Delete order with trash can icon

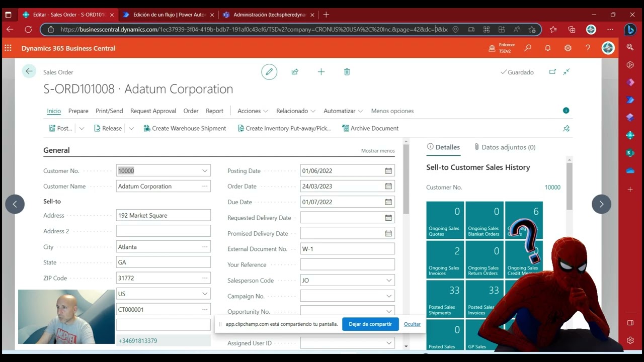click(347, 72)
